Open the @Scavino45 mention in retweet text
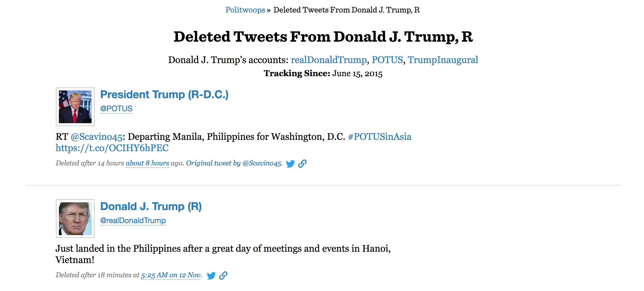This screenshot has width=644, height=291. (96, 137)
